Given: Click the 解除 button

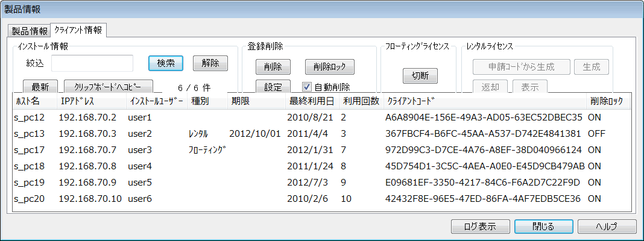Looking at the screenshot, I should coord(210,63).
